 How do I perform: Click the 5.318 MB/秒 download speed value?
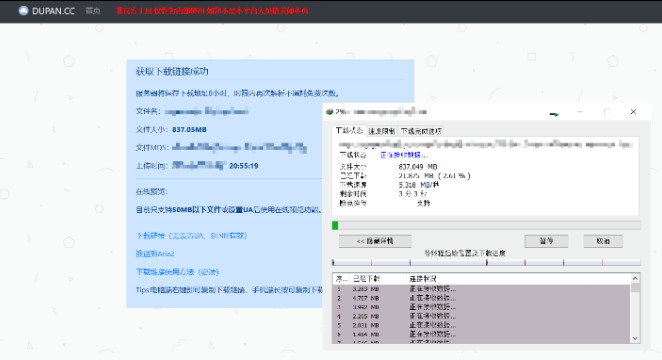click(x=418, y=185)
